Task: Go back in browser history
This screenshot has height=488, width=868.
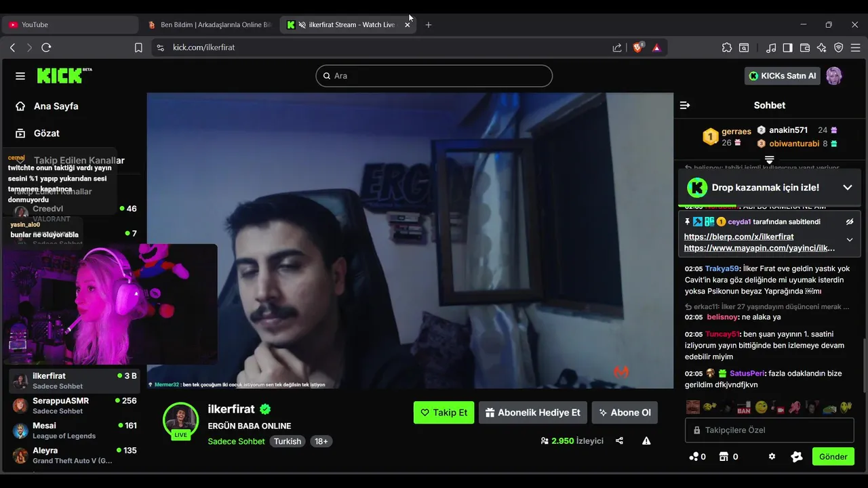Action: click(12, 47)
